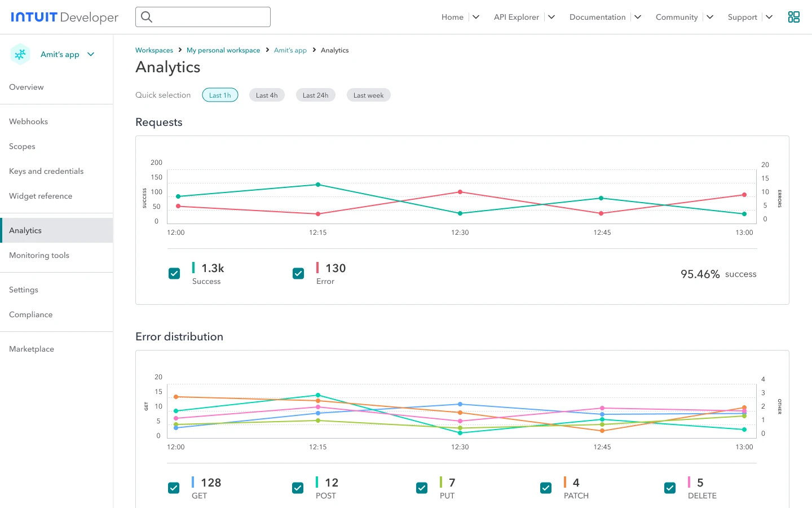Viewport: 812px width, 508px height.
Task: Click into the search input field
Action: point(203,17)
